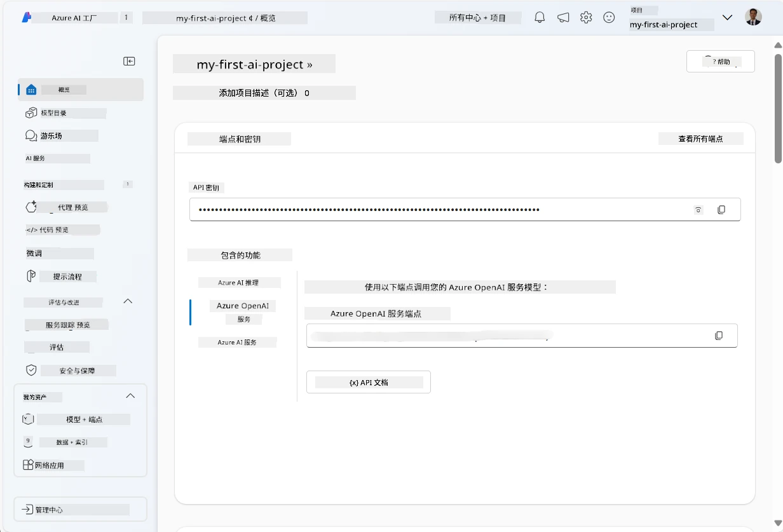Click the 游乐场 chat icon
The width and height of the screenshot is (783, 532).
pos(31,135)
